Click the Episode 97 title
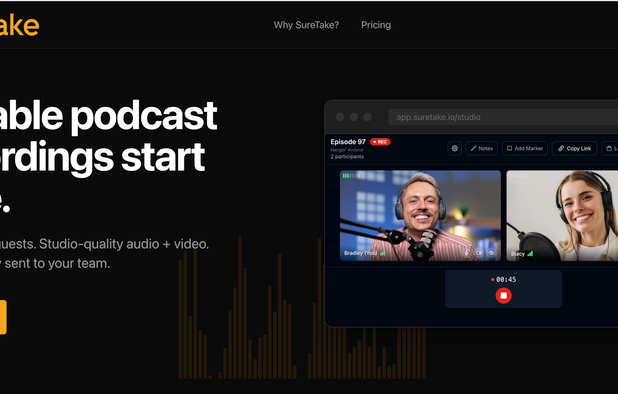This screenshot has width=618, height=394. point(348,142)
